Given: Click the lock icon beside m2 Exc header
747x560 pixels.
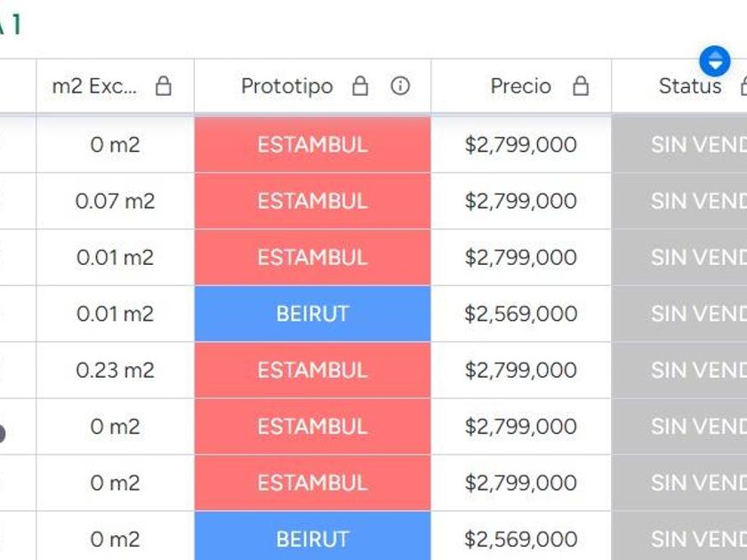Looking at the screenshot, I should pos(163,86).
